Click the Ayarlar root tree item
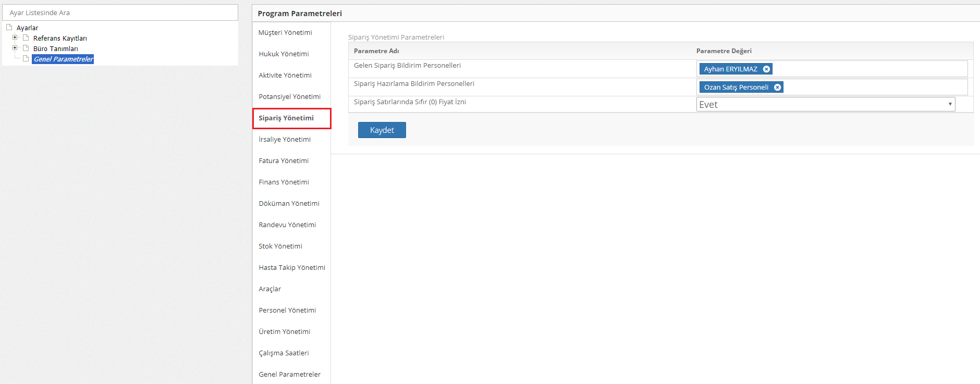Image resolution: width=980 pixels, height=384 pixels. [27, 28]
